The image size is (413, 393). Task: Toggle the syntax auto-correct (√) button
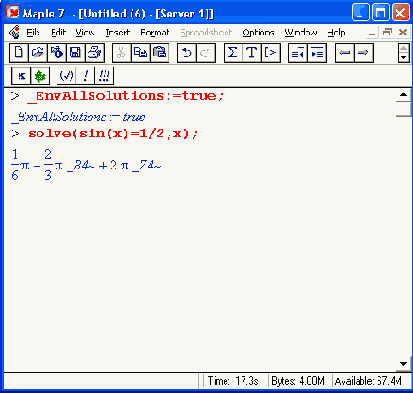click(66, 76)
